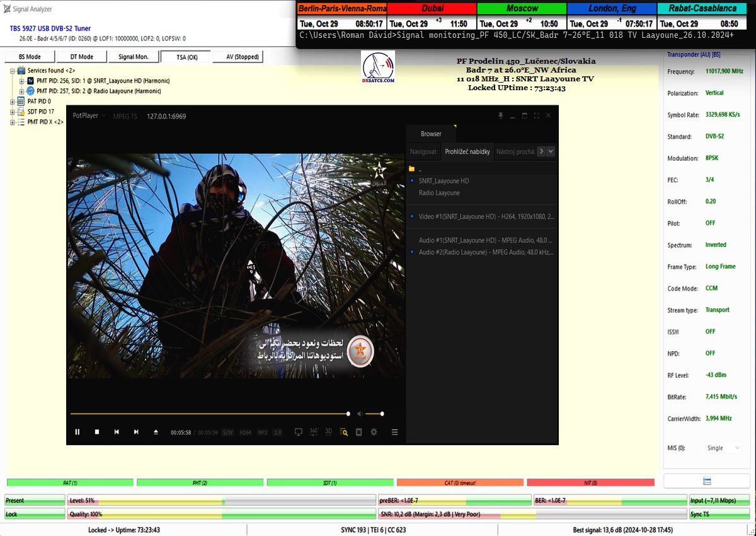This screenshot has height=536, width=756.
Task: Open the PotPlayer hamburger menu icon
Action: pos(395,432)
